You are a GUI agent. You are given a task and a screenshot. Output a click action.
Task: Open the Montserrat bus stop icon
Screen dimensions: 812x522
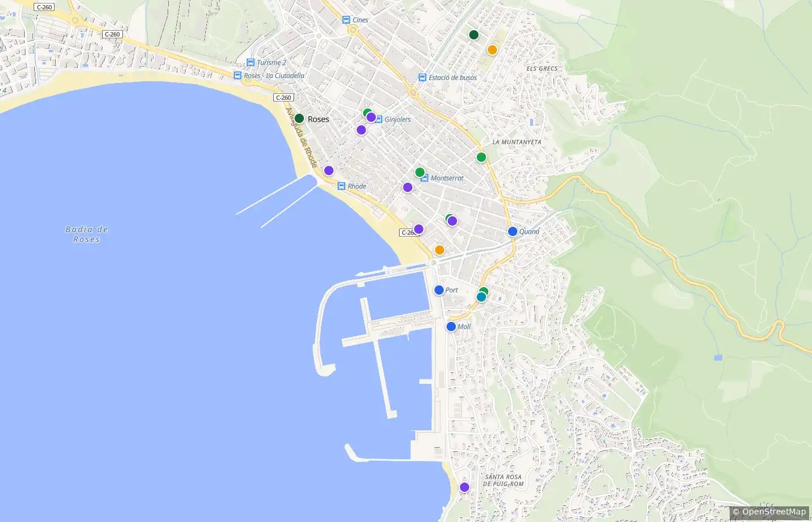click(x=425, y=178)
